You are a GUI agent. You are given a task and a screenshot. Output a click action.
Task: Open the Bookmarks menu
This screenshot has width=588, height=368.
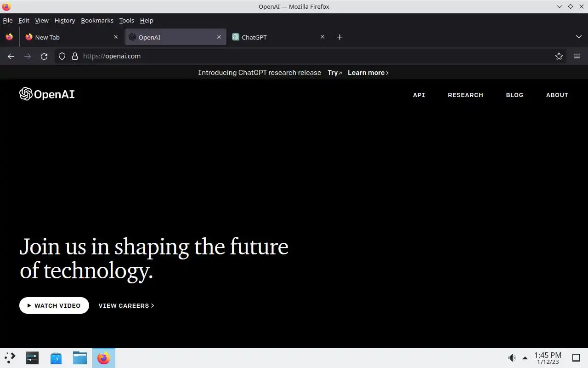97,20
